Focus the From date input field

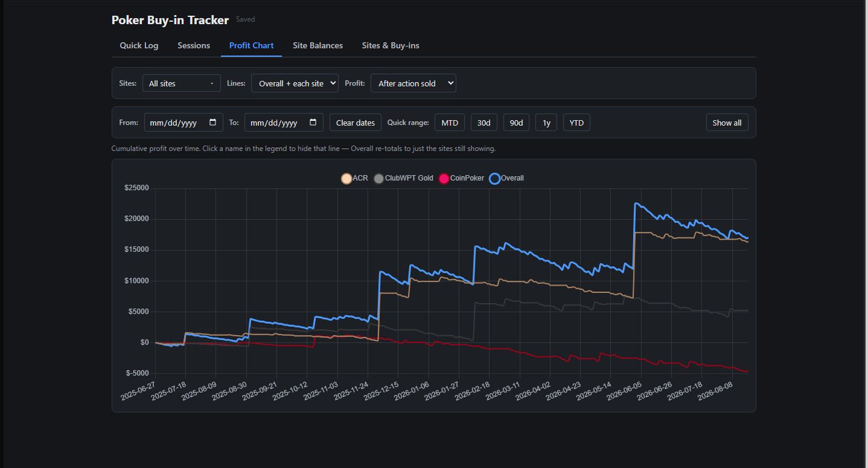click(x=183, y=123)
